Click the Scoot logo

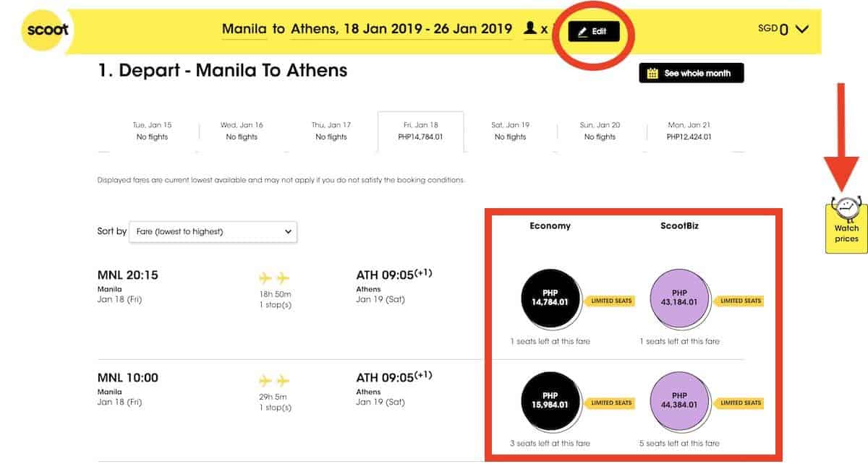(x=48, y=30)
